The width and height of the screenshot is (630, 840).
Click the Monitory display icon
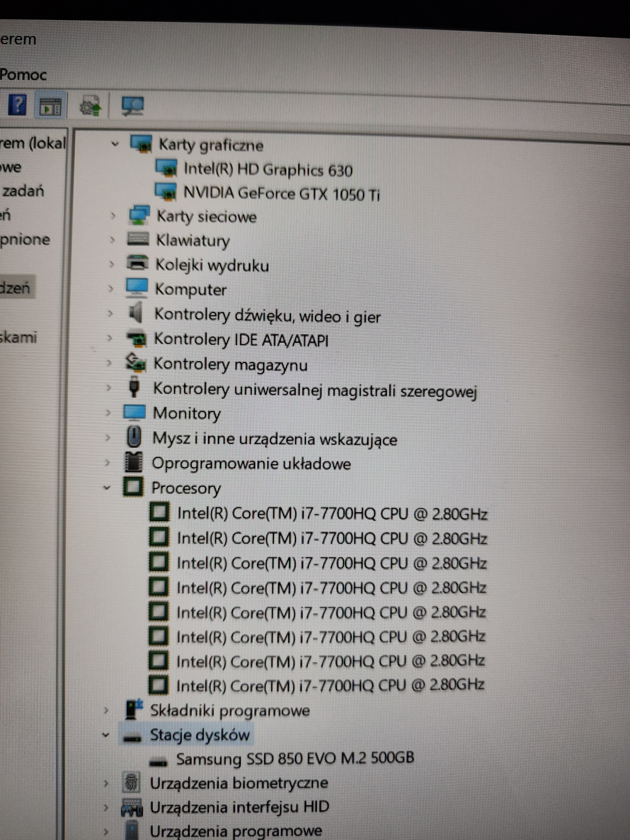[134, 412]
